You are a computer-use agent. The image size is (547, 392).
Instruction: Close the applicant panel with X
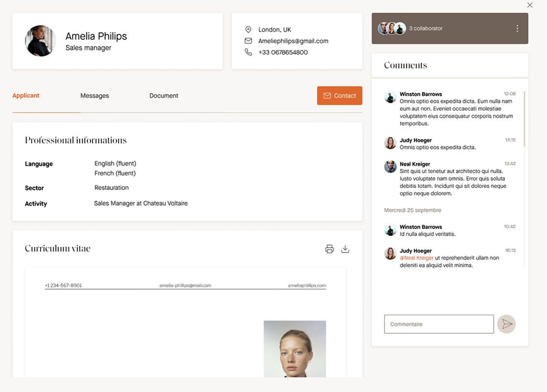[530, 5]
